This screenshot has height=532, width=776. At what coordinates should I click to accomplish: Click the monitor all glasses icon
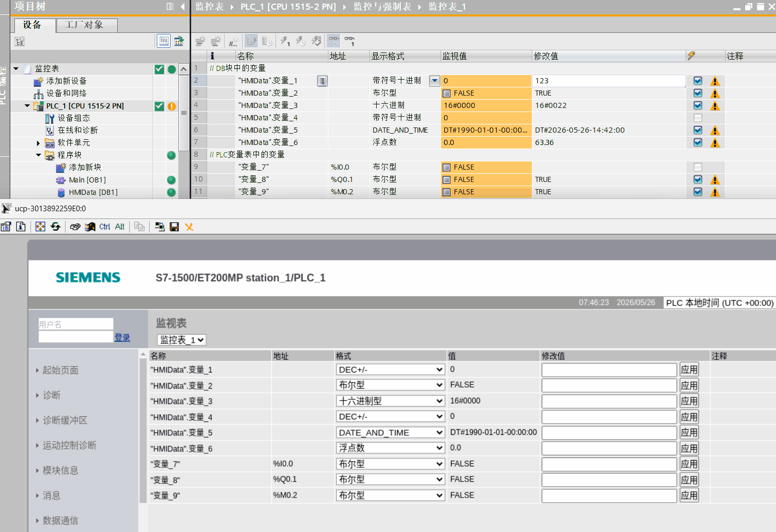click(334, 41)
